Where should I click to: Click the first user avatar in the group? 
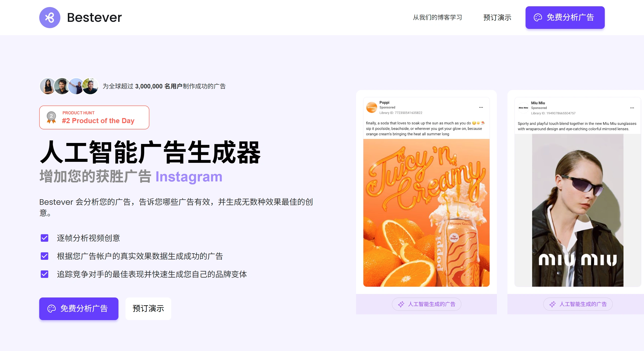[47, 86]
